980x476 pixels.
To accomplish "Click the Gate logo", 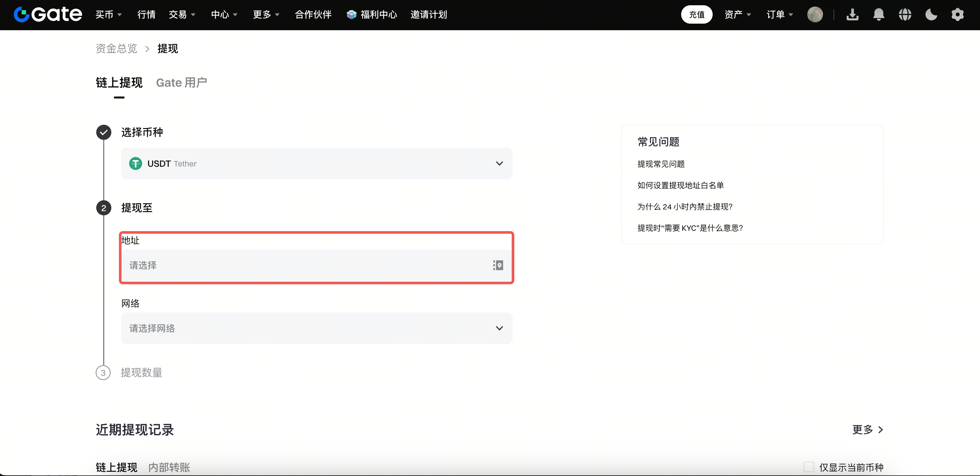I will [48, 14].
